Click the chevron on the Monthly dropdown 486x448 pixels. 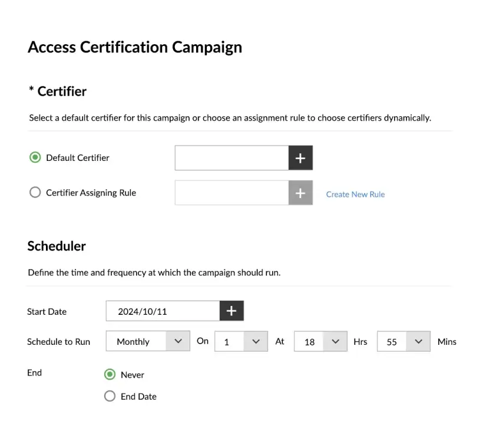(x=178, y=341)
